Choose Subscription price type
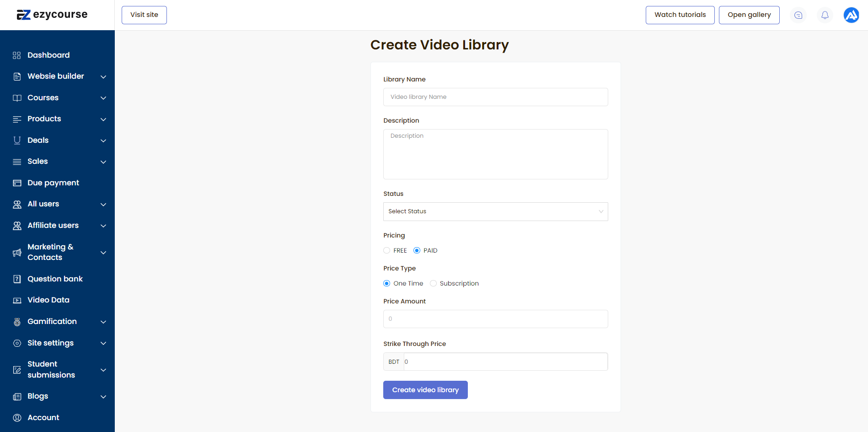 pos(433,283)
